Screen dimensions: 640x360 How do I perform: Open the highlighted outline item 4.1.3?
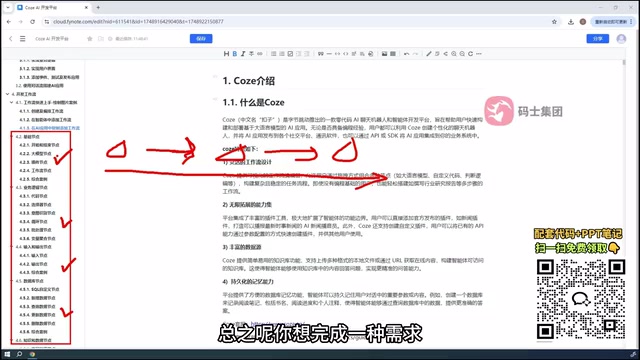(x=49, y=128)
